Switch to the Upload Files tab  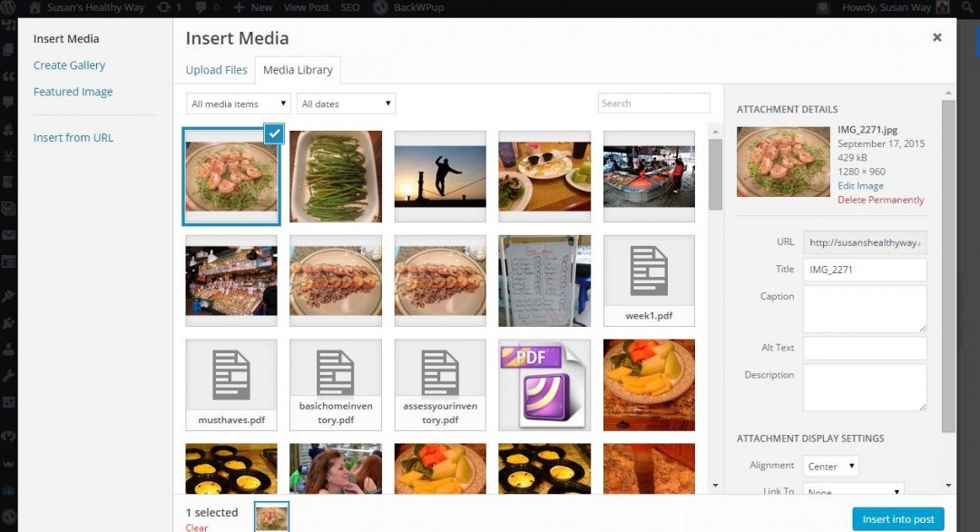coord(216,70)
